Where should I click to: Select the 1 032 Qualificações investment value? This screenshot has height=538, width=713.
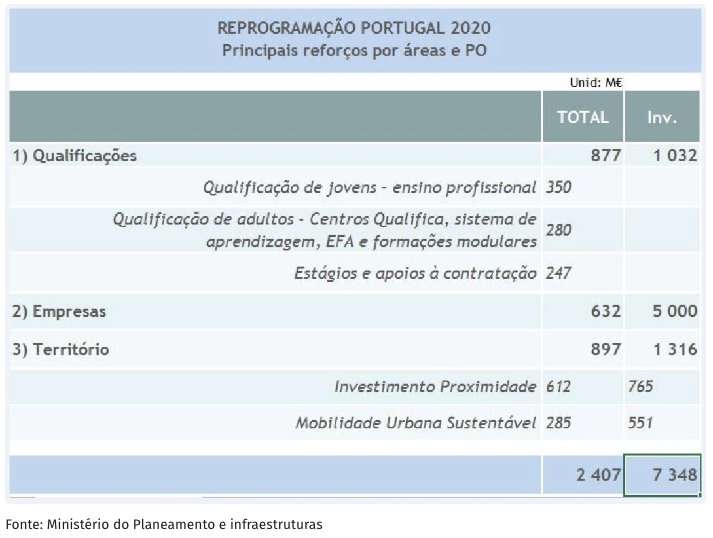coord(675,156)
